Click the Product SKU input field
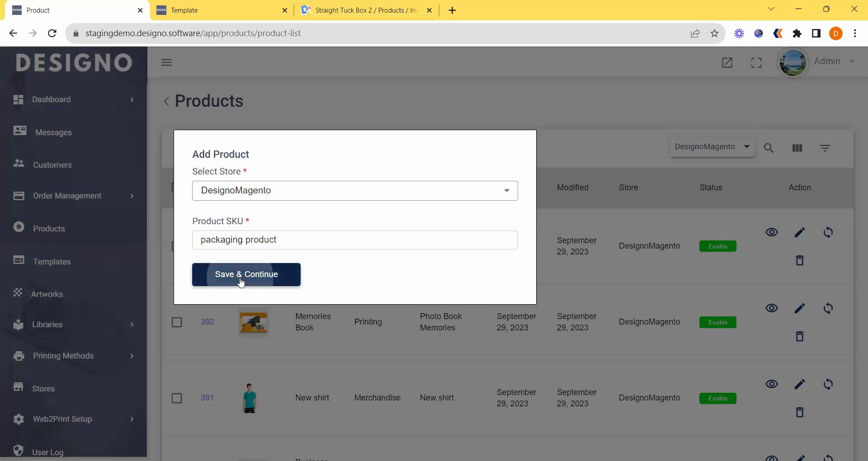This screenshot has height=461, width=868. (x=355, y=240)
